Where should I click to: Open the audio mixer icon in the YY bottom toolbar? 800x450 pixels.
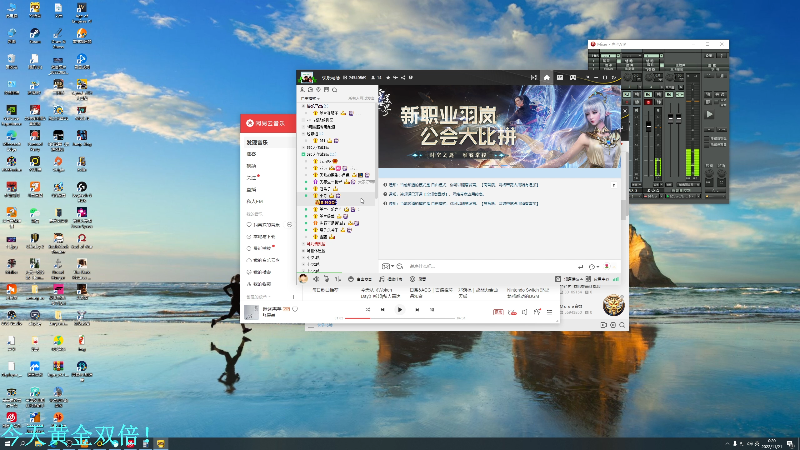[337, 279]
